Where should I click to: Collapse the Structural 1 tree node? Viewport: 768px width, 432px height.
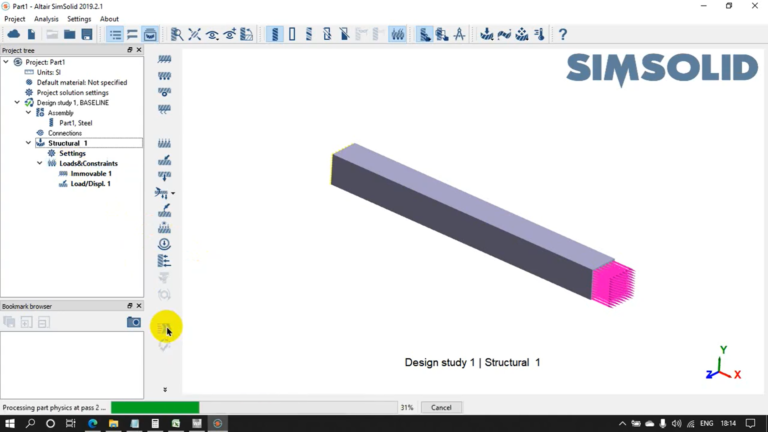(x=28, y=143)
